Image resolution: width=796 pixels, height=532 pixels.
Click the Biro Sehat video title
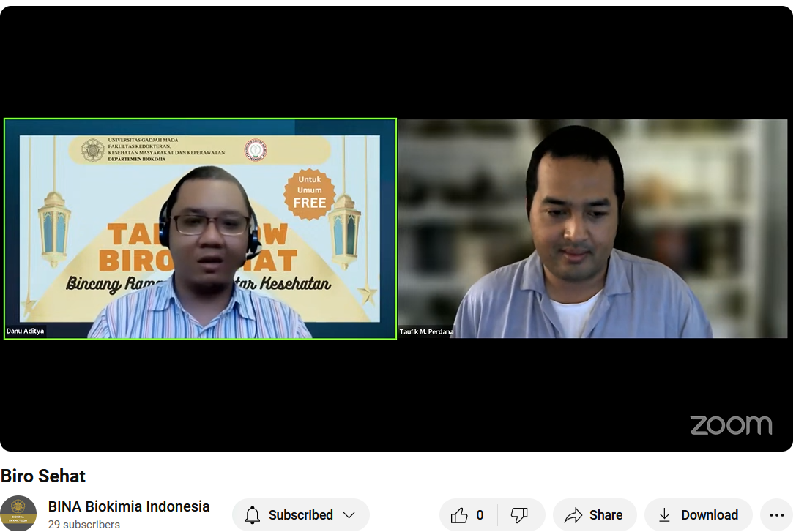click(x=43, y=476)
